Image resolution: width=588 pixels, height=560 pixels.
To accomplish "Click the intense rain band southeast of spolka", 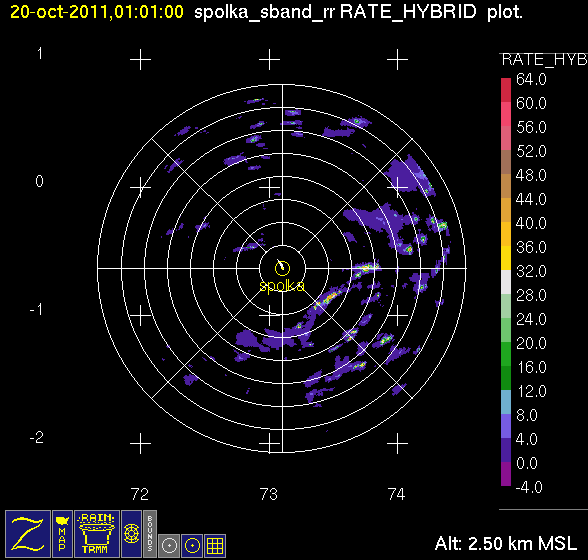I will (327, 299).
